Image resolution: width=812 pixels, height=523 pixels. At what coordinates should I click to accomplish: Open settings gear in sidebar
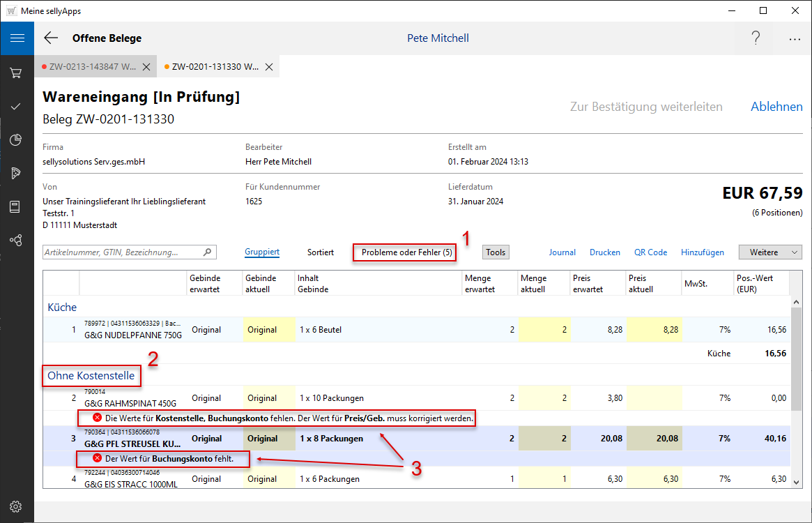click(16, 506)
